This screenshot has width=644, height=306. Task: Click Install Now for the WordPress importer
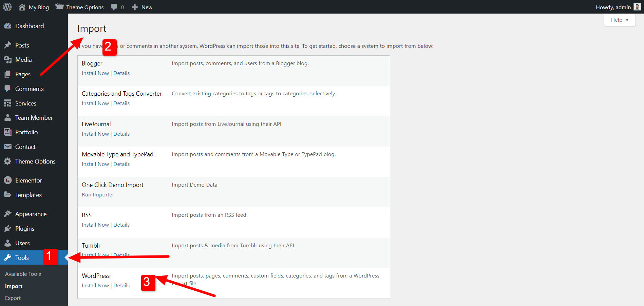(95, 286)
